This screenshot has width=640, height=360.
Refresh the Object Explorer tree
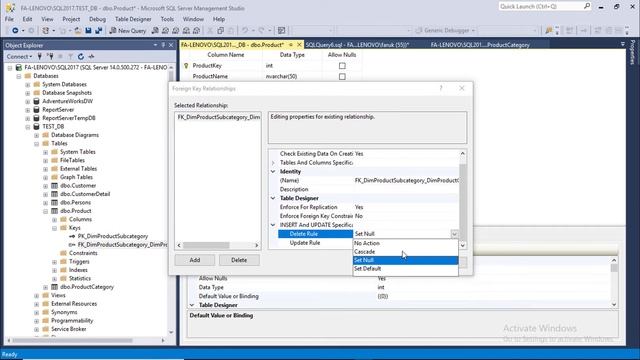point(81,56)
